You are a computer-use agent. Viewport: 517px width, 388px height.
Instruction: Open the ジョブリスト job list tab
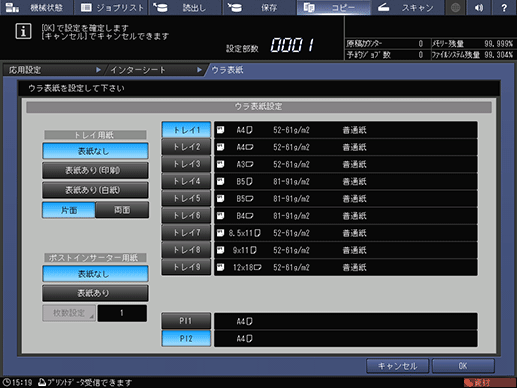[x=112, y=7]
